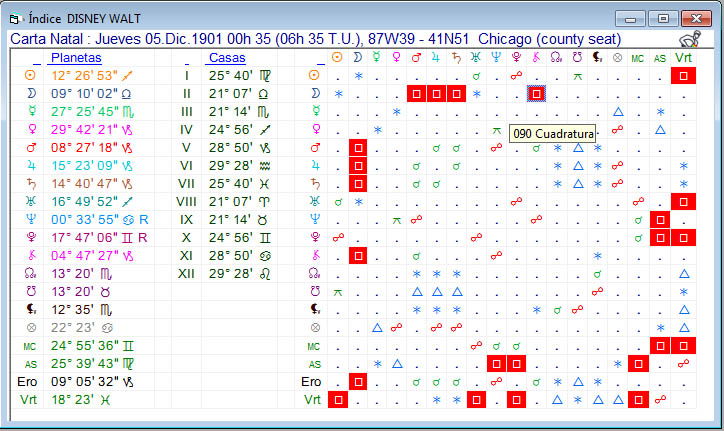
Task: Click the underscore link before the grid's Sun header
Action: 320,61
